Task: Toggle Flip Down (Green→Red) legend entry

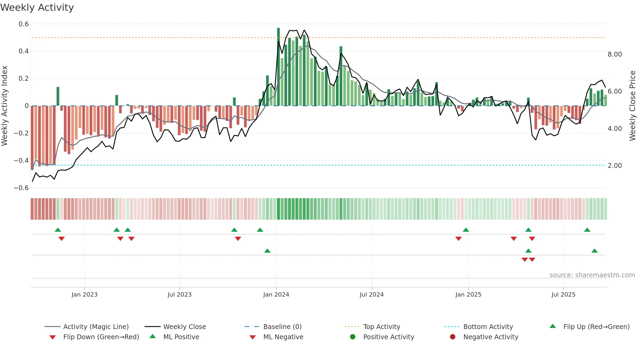Action: (x=94, y=337)
